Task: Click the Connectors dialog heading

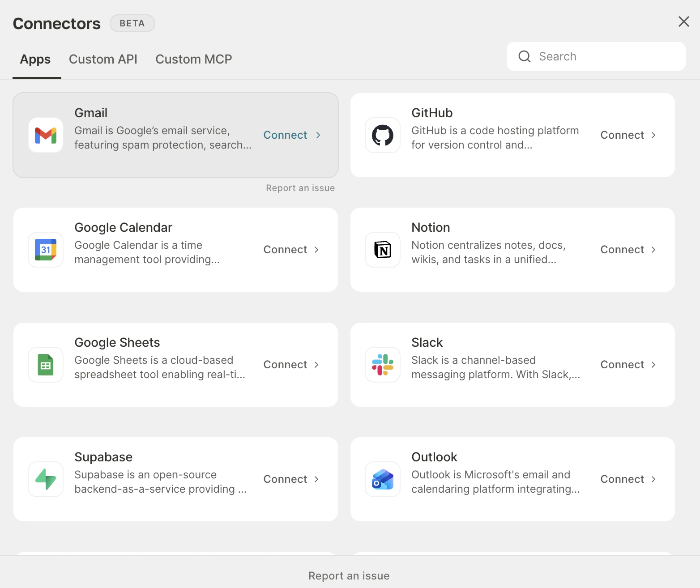Action: [x=57, y=23]
